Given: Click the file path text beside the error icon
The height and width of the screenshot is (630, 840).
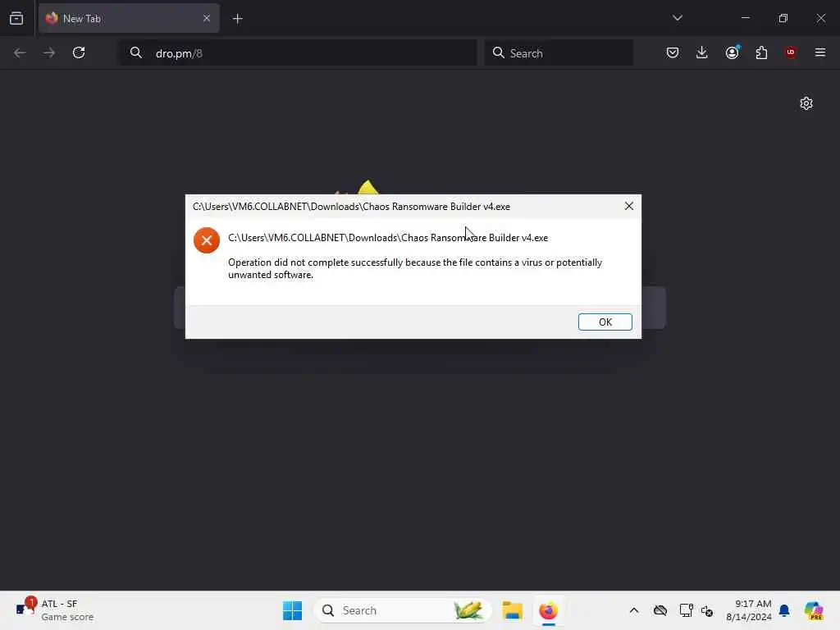Looking at the screenshot, I should [388, 238].
